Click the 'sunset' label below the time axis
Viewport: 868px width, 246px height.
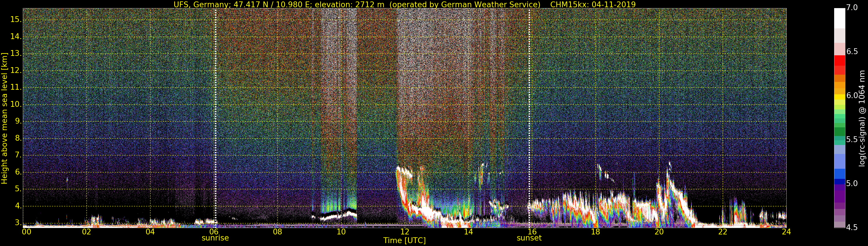coord(529,238)
